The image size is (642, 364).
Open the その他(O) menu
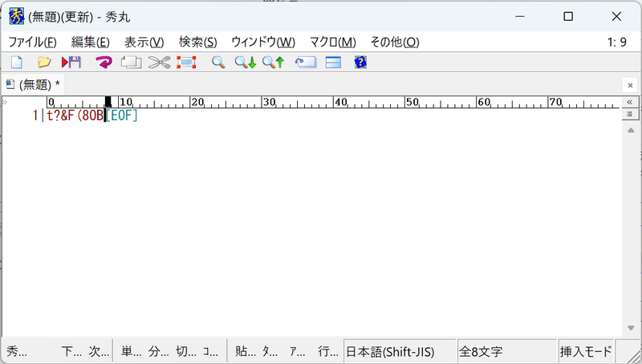(395, 42)
